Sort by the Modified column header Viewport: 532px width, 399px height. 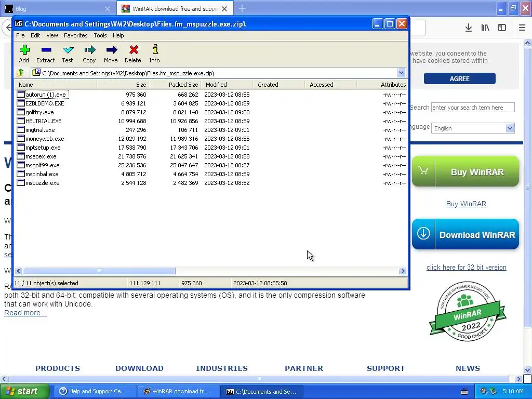click(x=227, y=85)
